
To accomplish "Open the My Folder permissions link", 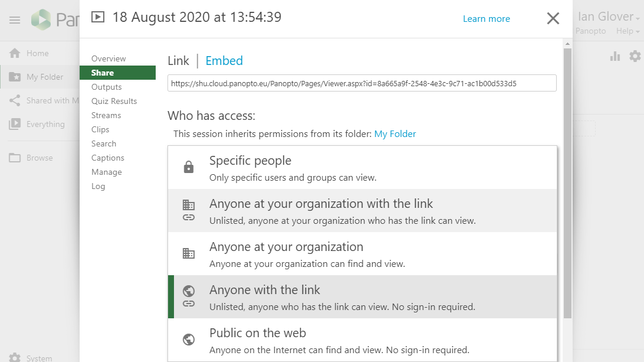I will (x=395, y=134).
